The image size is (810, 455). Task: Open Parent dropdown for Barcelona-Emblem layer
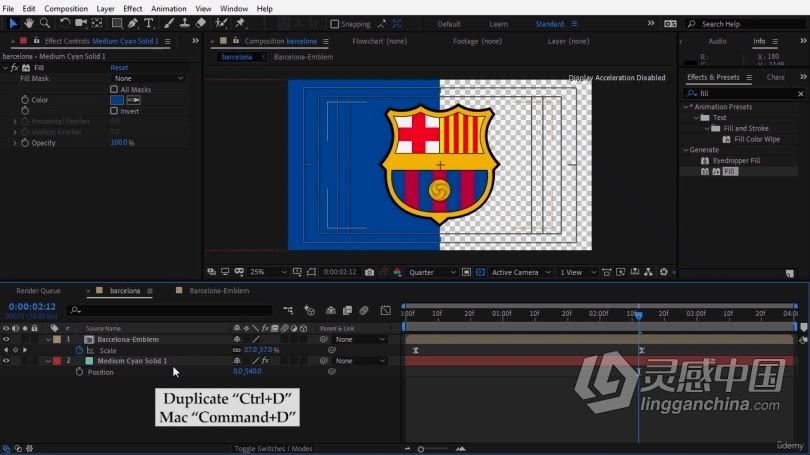pyautogui.click(x=360, y=340)
